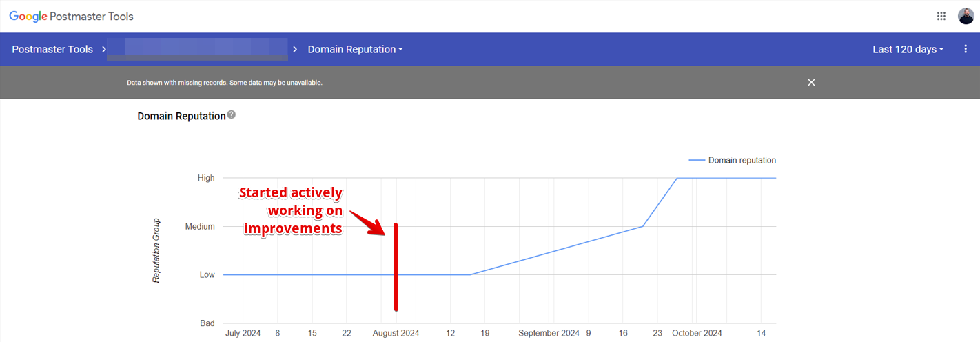Viewport: 980px width, 342px height.
Task: Open the three-dot more options menu
Action: 966,49
